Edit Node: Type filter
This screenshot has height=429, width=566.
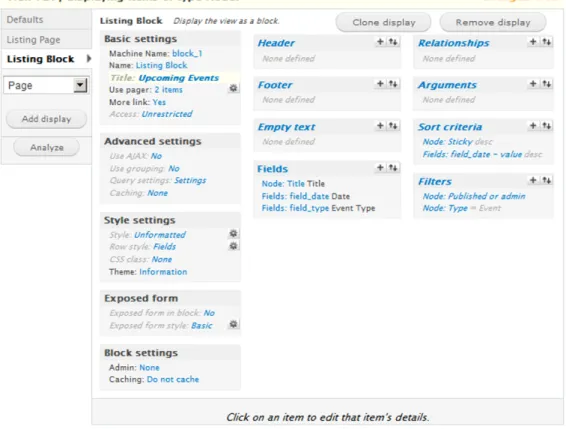coord(445,208)
